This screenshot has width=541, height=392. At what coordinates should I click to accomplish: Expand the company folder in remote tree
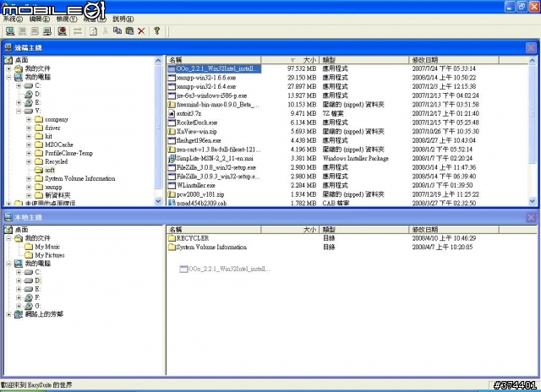[29, 120]
